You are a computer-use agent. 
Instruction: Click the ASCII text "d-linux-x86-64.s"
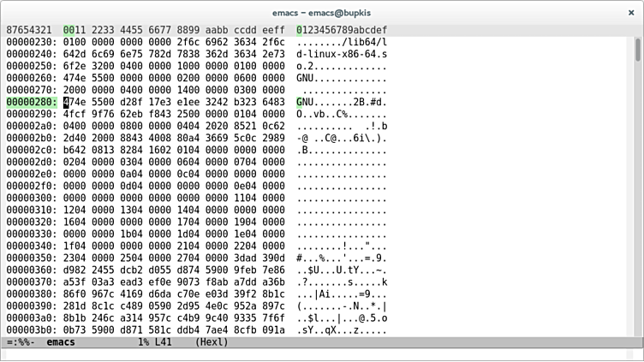click(x=342, y=53)
